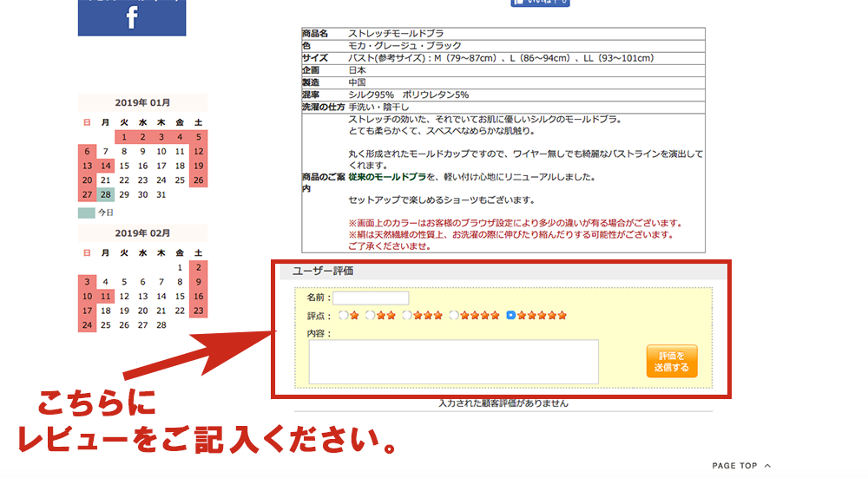Click the 今日 legend color swatch
Image resolution: width=868 pixels, height=478 pixels.
pyautogui.click(x=86, y=213)
